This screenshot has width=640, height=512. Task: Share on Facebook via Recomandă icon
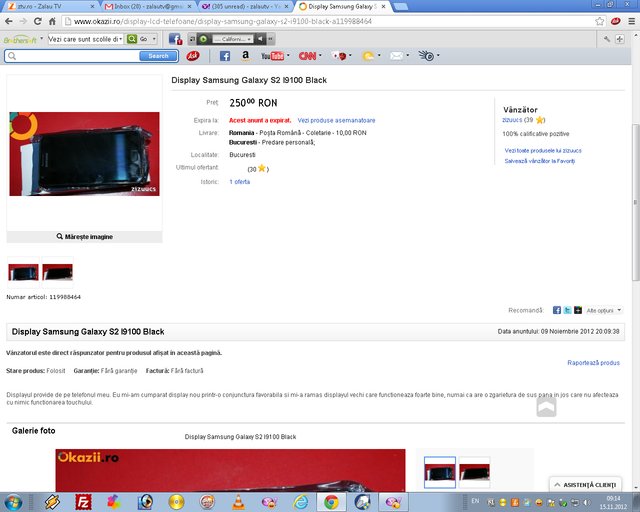[x=556, y=311]
